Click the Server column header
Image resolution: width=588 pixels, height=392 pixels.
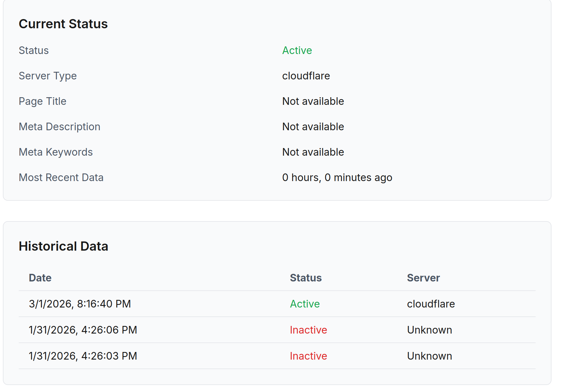(423, 278)
